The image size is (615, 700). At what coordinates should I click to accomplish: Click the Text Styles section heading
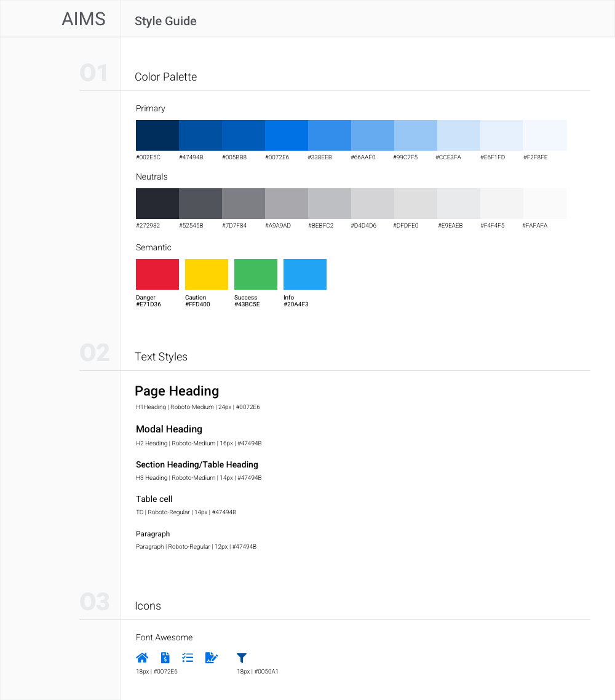coord(161,356)
